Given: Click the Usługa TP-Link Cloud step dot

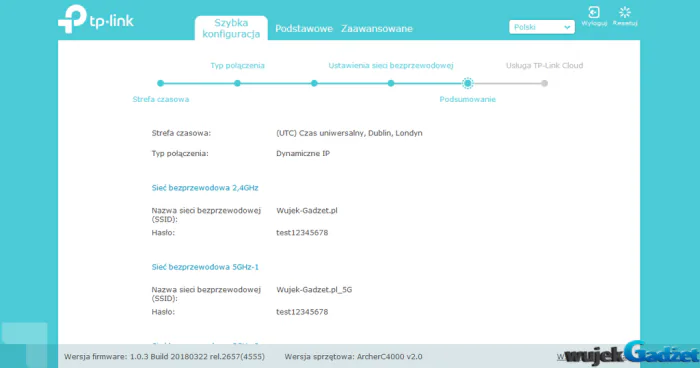Looking at the screenshot, I should (x=544, y=83).
